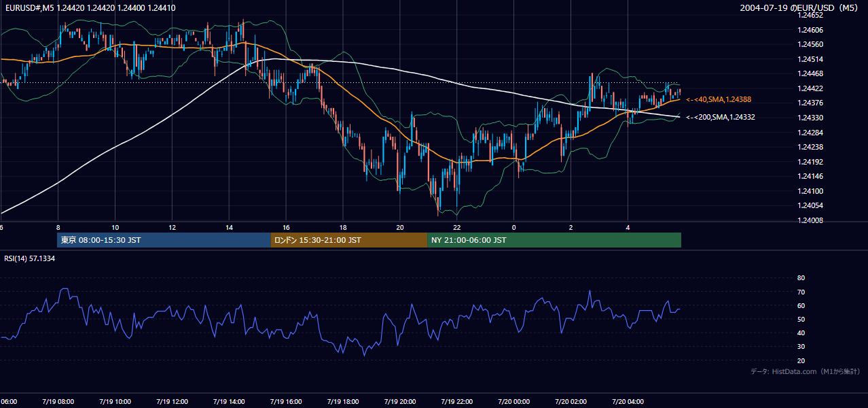Click price axis value 1.24192

click(810, 162)
